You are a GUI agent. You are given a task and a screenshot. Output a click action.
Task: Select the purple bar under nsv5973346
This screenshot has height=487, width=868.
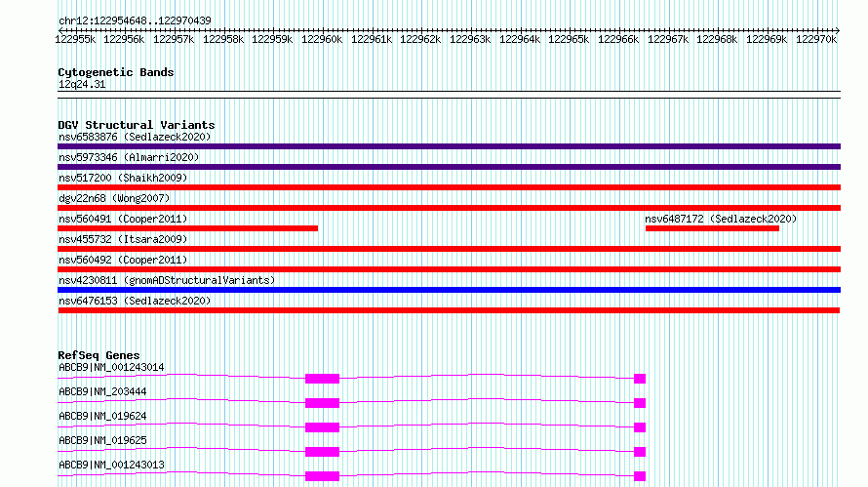(x=449, y=167)
